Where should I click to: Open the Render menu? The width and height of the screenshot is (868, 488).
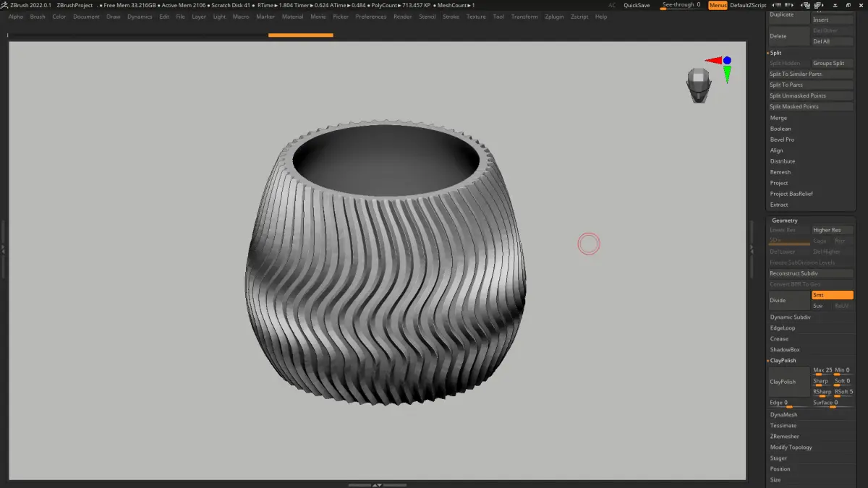click(x=403, y=17)
